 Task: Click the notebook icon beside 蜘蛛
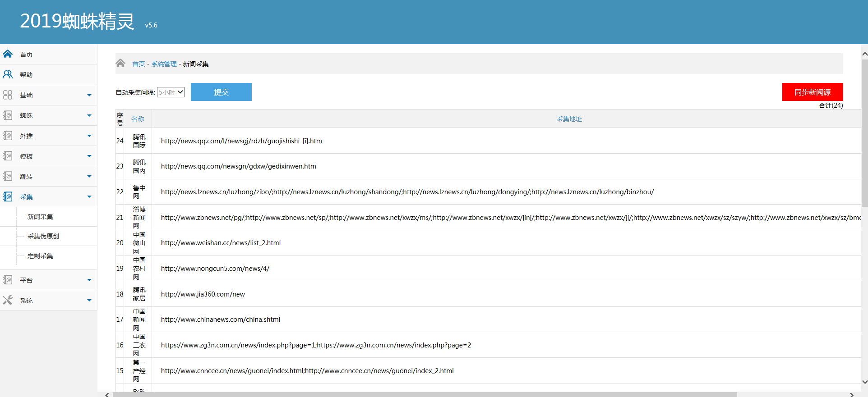[8, 115]
